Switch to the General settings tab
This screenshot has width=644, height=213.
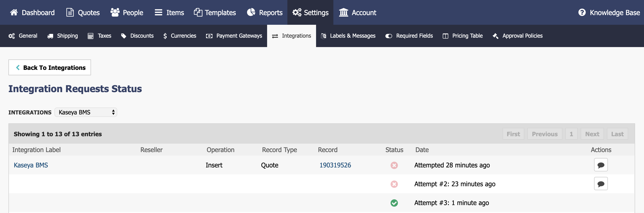pyautogui.click(x=23, y=36)
